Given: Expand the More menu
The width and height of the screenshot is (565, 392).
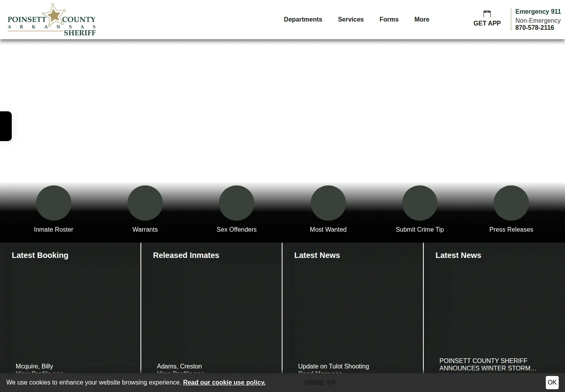Looking at the screenshot, I should (422, 20).
